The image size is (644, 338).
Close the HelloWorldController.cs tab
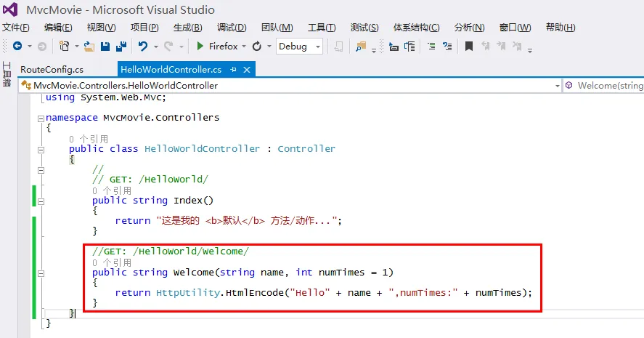247,70
